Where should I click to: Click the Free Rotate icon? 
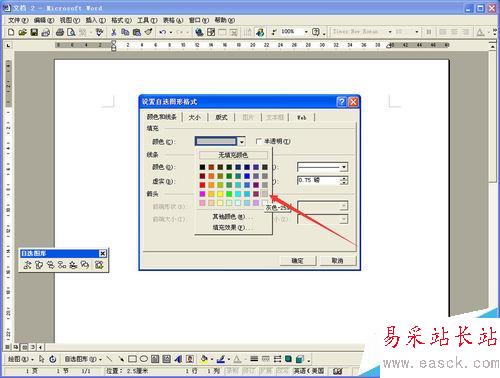53,359
